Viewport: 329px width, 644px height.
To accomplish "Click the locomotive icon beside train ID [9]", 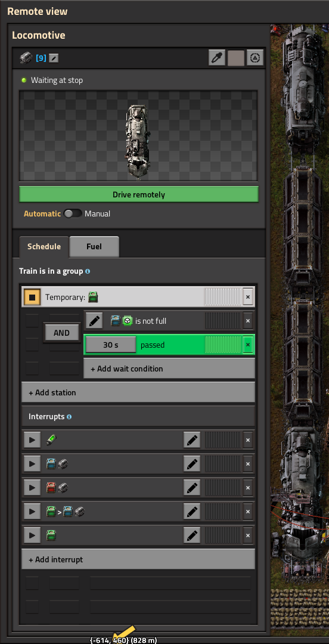I will click(26, 58).
